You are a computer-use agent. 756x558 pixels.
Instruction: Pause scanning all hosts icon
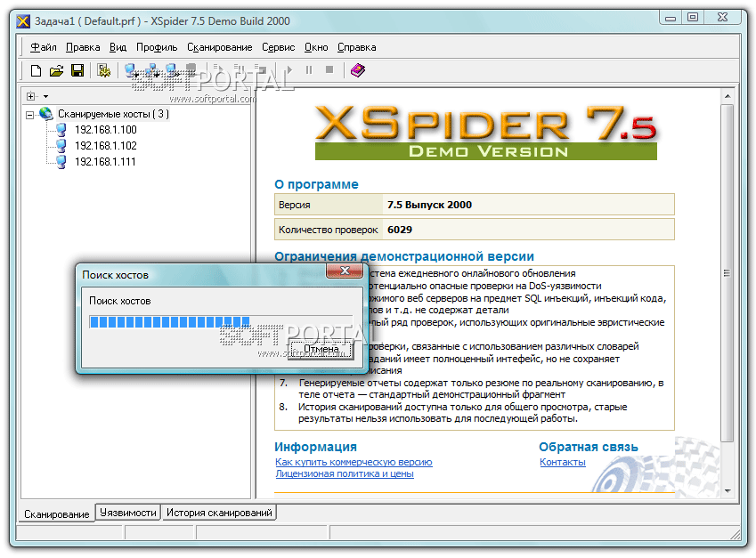[x=240, y=69]
